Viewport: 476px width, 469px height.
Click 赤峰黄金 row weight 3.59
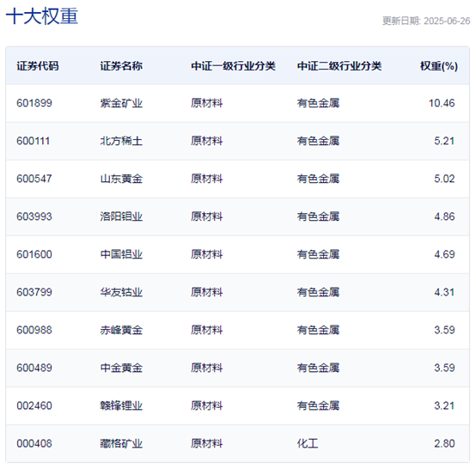tap(444, 330)
